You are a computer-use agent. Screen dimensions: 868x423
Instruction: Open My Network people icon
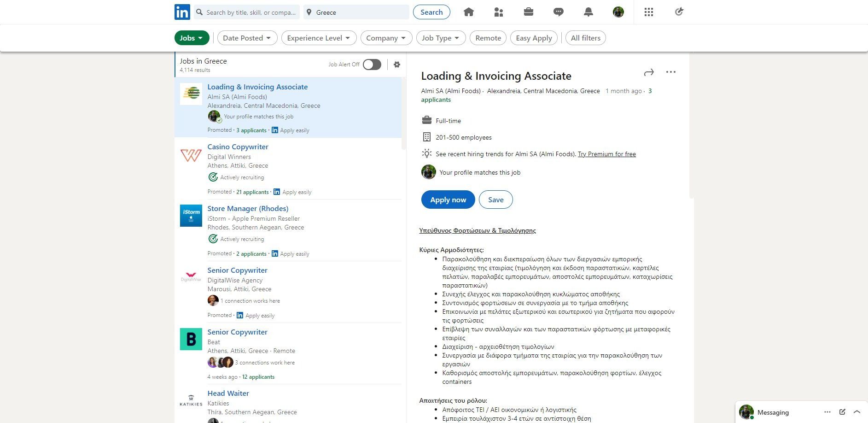click(498, 12)
